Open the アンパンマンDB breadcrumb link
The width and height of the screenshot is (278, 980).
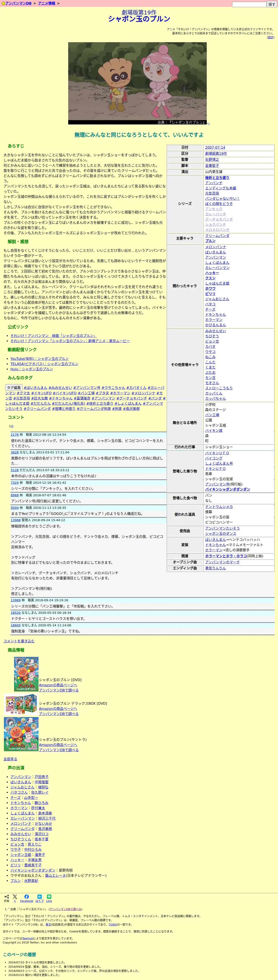pos(18,3)
